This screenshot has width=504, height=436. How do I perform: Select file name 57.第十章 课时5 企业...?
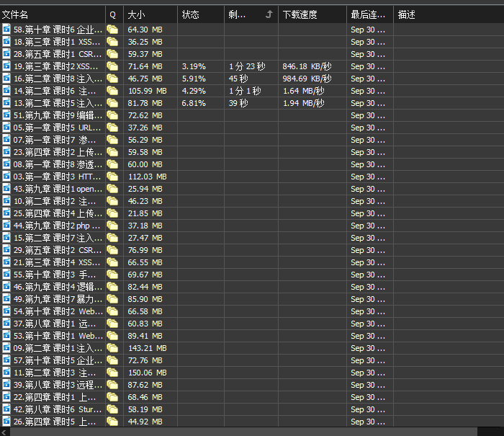(58, 360)
